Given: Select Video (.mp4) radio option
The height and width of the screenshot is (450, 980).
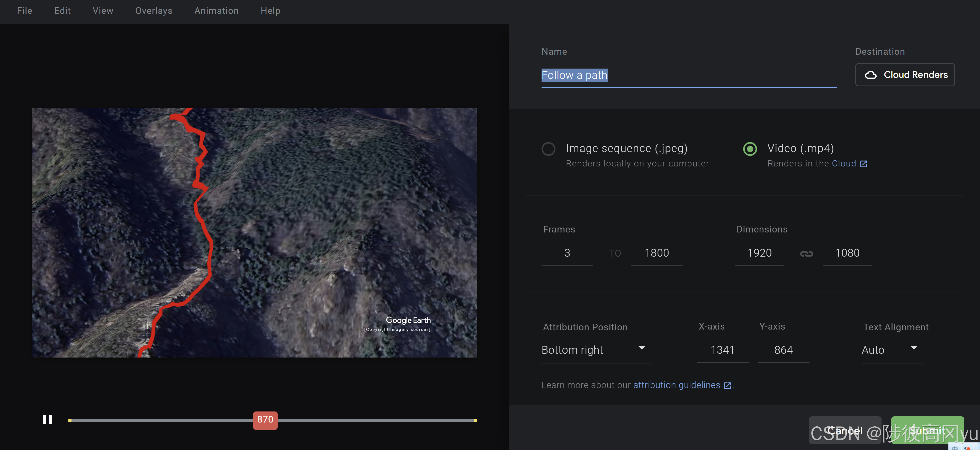Looking at the screenshot, I should point(750,149).
